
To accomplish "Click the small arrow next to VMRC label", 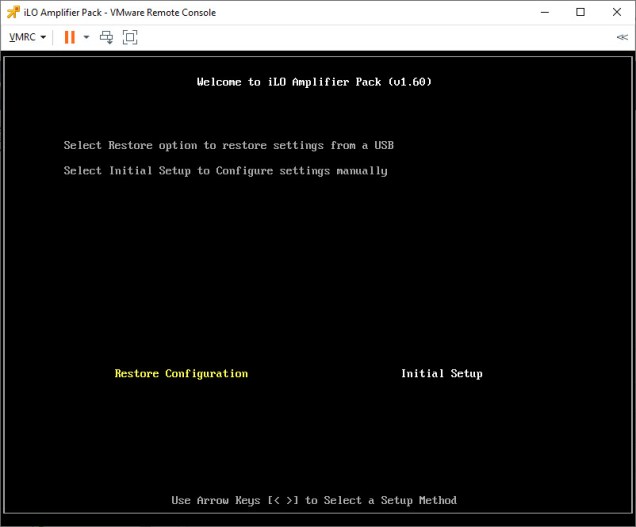I will tap(44, 37).
